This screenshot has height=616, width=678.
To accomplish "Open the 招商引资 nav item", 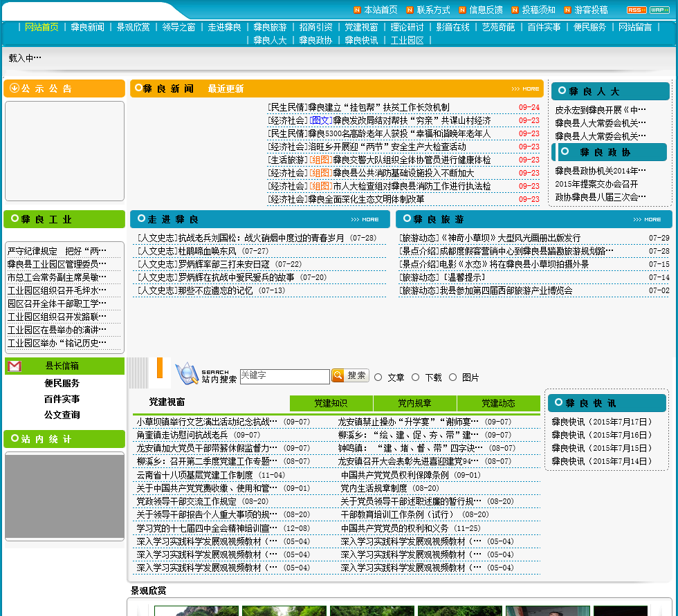I will coord(315,27).
